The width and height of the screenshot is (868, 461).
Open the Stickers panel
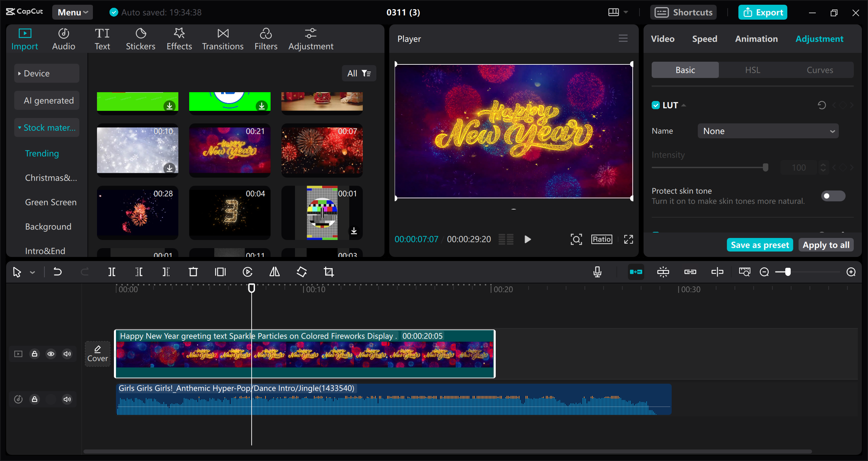[140, 38]
